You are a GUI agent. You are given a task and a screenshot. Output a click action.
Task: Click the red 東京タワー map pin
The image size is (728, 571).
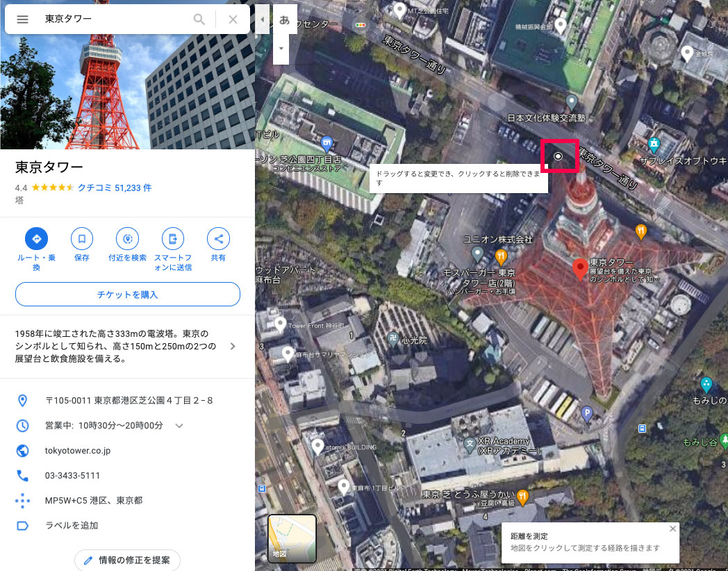point(579,270)
